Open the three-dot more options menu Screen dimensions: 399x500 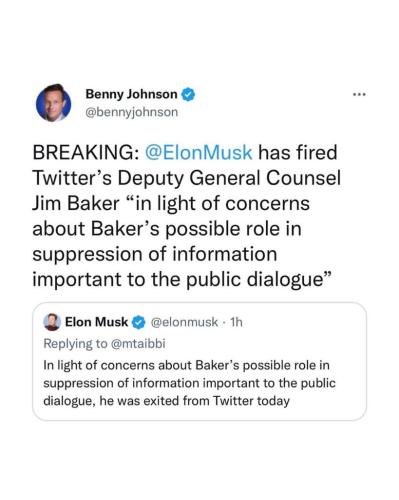pyautogui.click(x=359, y=95)
